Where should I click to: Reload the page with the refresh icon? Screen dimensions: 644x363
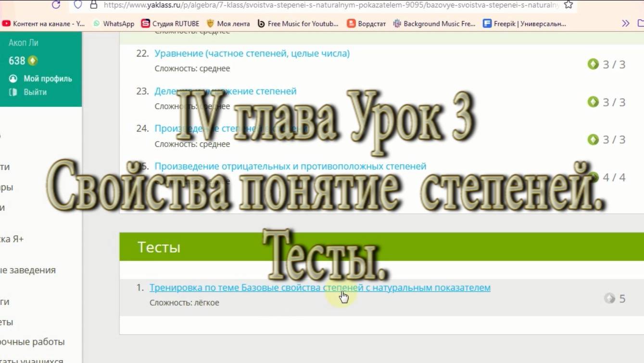pyautogui.click(x=56, y=5)
